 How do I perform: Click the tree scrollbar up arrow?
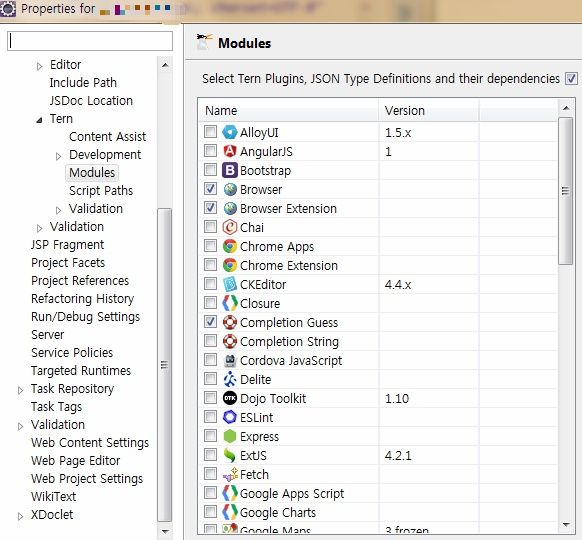(x=165, y=65)
